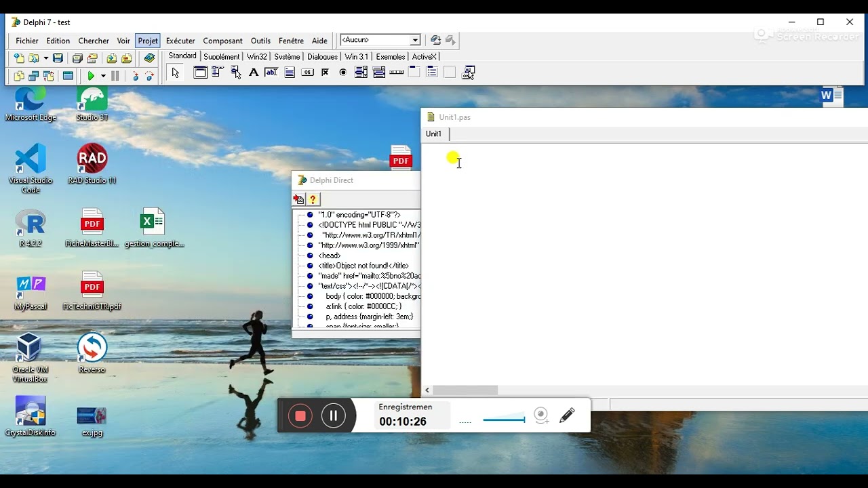868x488 pixels.
Task: Open the Outils menu
Action: point(260,41)
